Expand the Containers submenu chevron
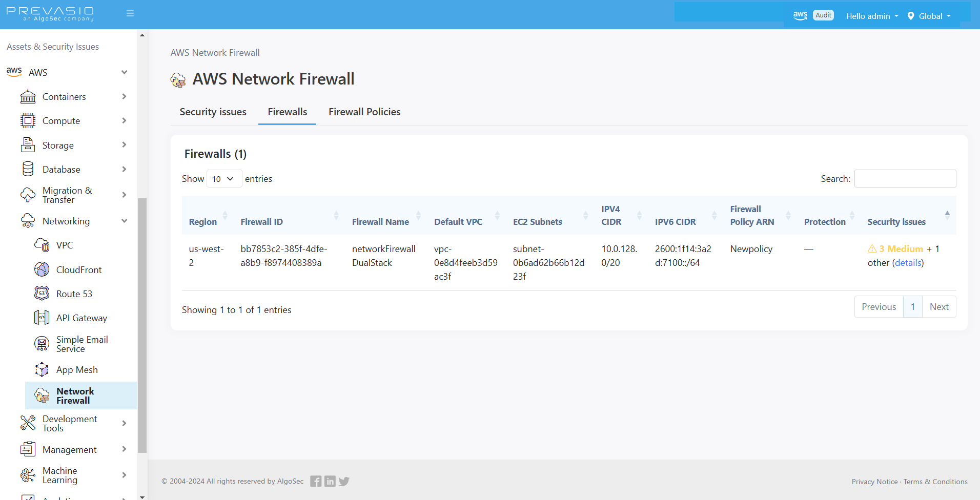 point(124,96)
